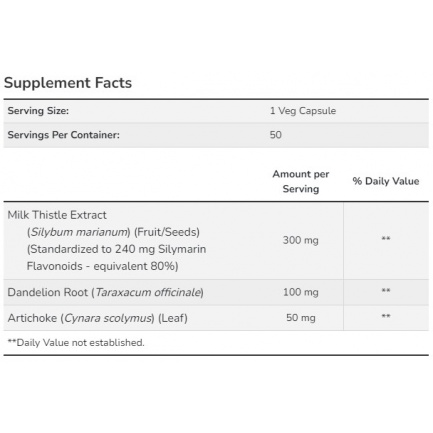This screenshot has width=433, height=433.
Task: Select the Milk Thistle Extract text
Action: point(57,215)
